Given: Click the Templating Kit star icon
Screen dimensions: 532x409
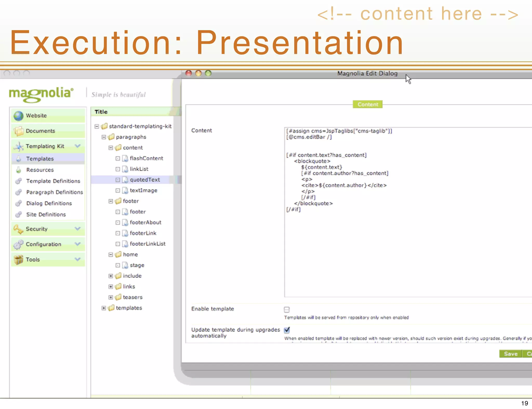Looking at the screenshot, I should click(x=19, y=146).
